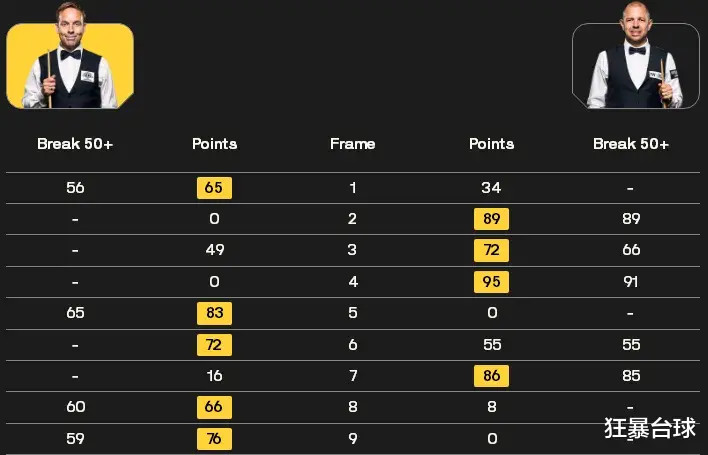Screen dimensions: 708x455
Task: Click the 56 break value in frame 1
Action: [x=75, y=188]
